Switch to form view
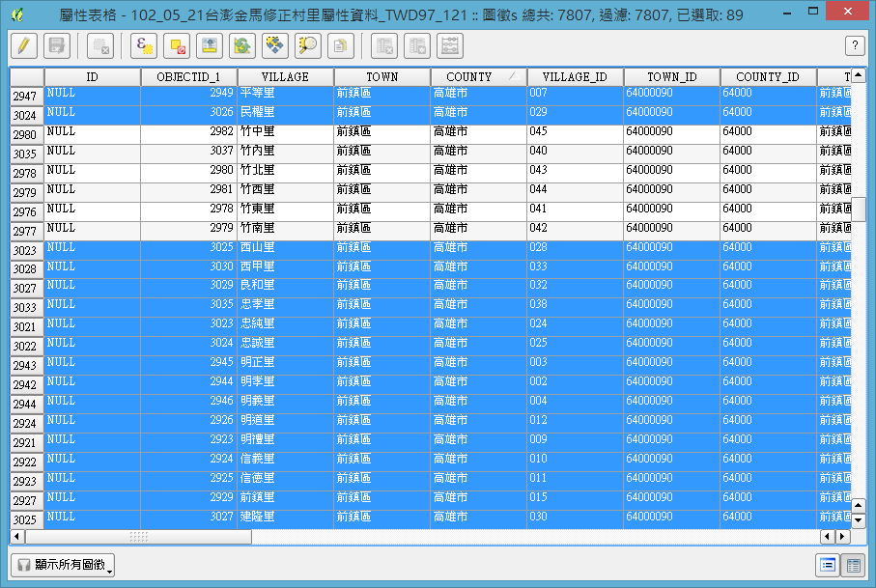The height and width of the screenshot is (588, 876). (x=828, y=566)
